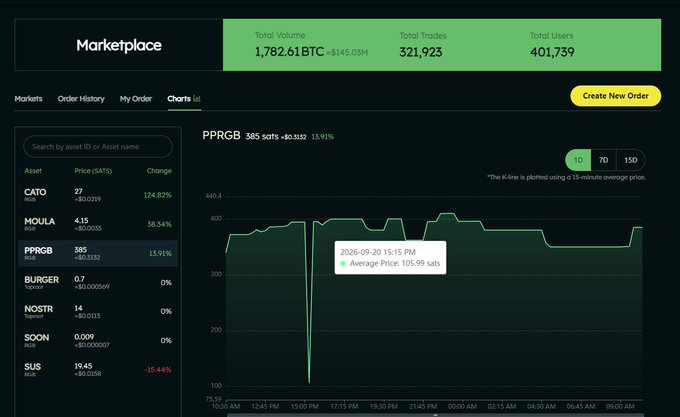Viewport: 680px width, 417px height.
Task: Click the Price (SATS) column header
Action: (93, 171)
